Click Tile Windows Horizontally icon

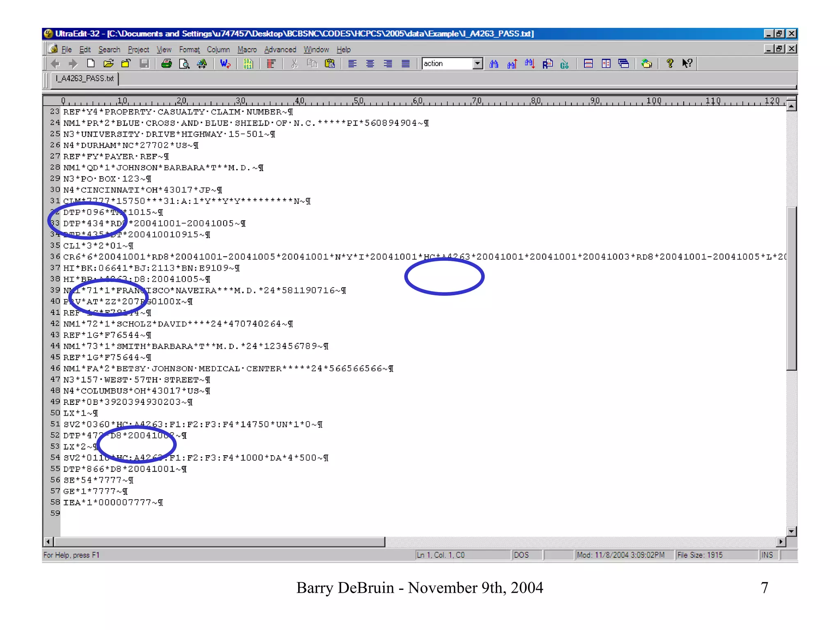point(588,64)
